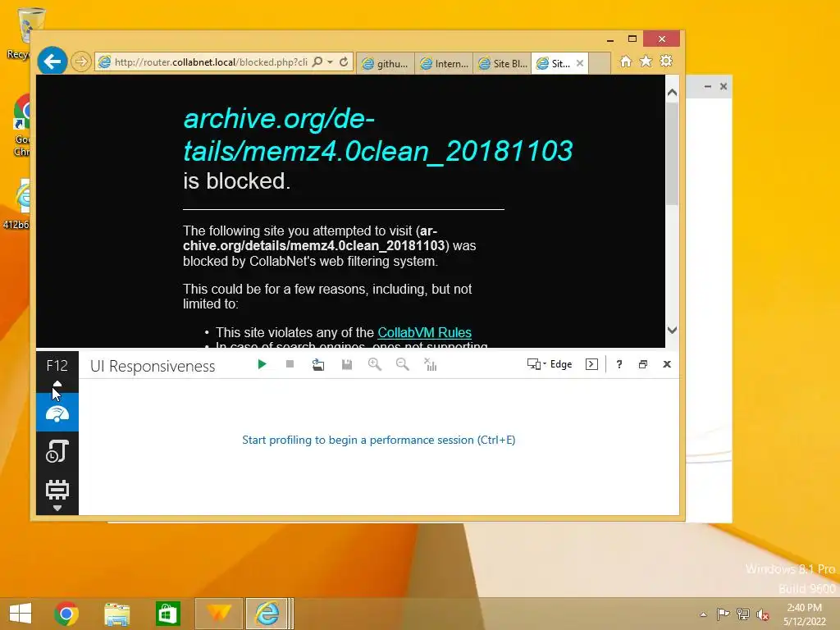This screenshot has height=630, width=840.
Task: Open the network status tray icon
Action: click(743, 614)
